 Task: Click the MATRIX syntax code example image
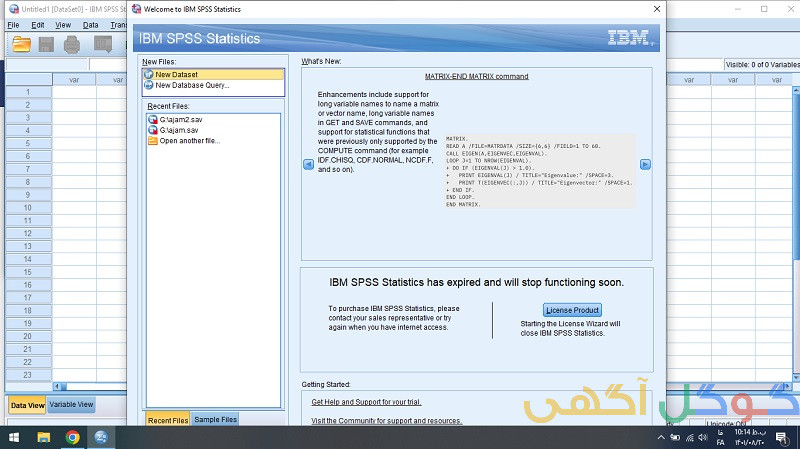coord(540,171)
